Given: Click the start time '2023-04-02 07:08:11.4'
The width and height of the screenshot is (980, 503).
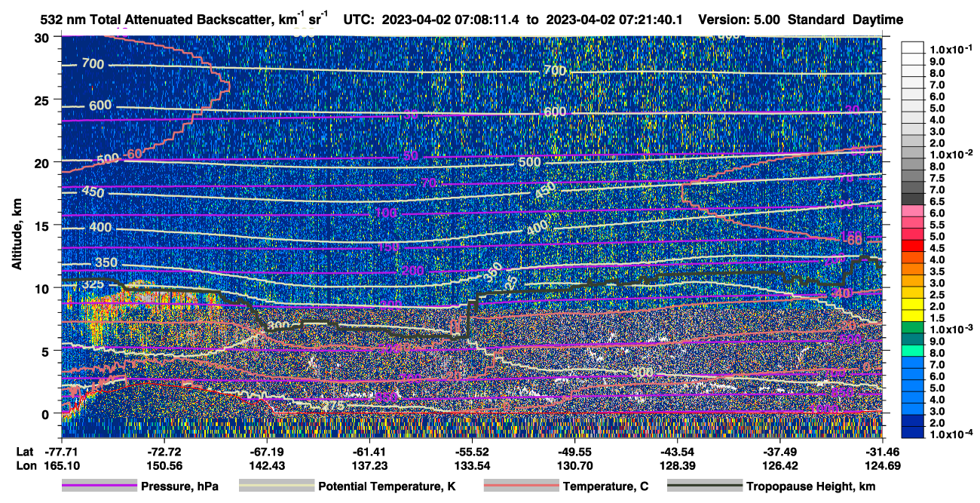Looking at the screenshot, I should (452, 20).
